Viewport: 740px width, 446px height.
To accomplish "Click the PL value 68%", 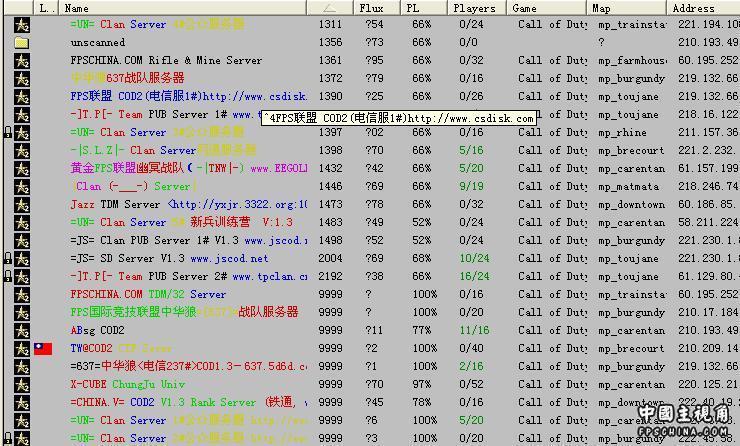I will coord(421,258).
